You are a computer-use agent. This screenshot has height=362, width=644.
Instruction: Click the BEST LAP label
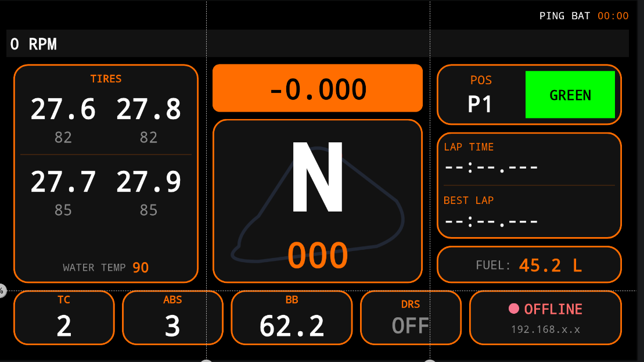coord(469,200)
